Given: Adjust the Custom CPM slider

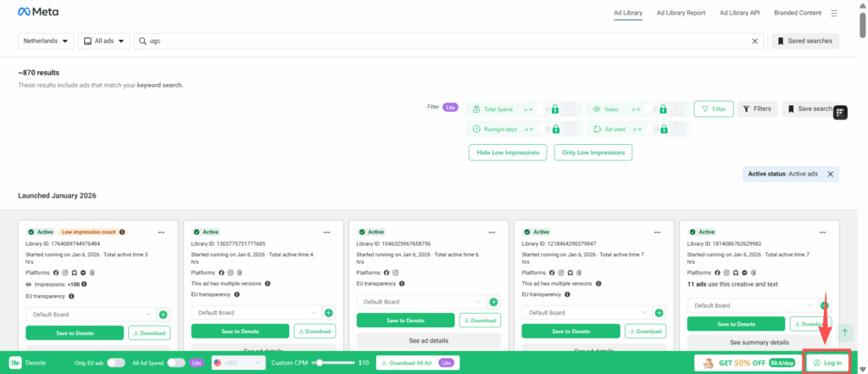Looking at the screenshot, I should [x=320, y=362].
